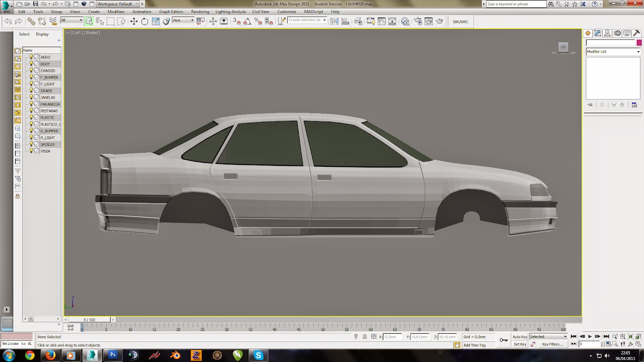Toggle visibility bulb of AERO layer
Viewport: 644px width, 362px height.
[31, 57]
